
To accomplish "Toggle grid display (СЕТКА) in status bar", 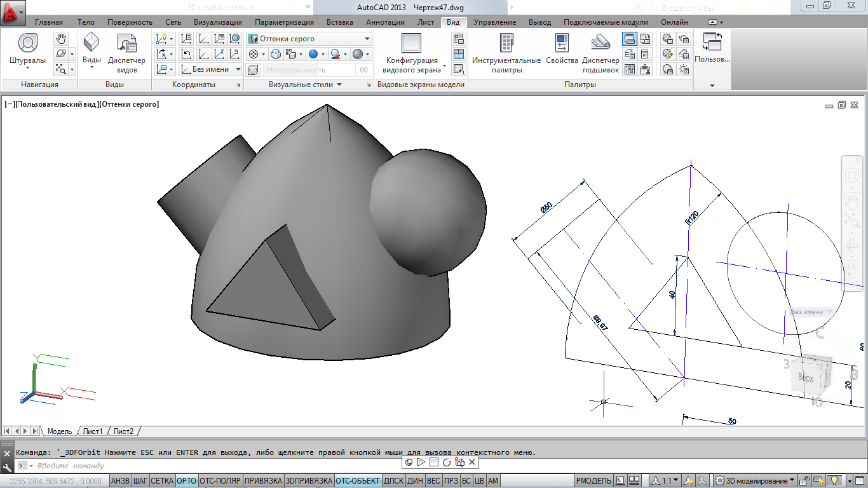I will point(162,481).
